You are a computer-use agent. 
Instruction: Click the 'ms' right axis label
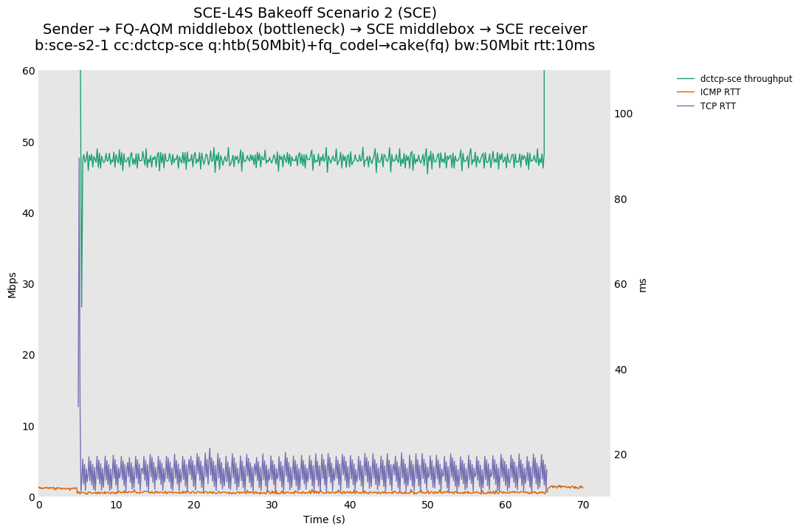(642, 285)
